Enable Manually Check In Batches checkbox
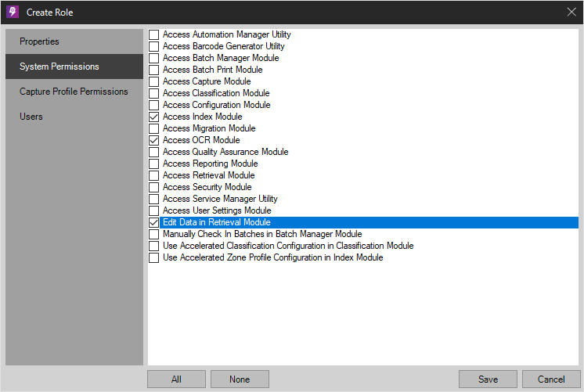 153,234
